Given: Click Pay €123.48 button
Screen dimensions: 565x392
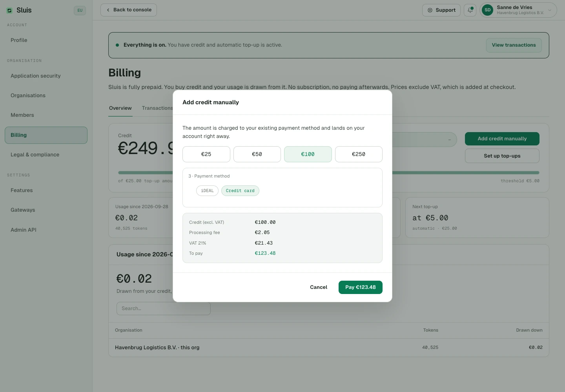Looking at the screenshot, I should click(361, 287).
